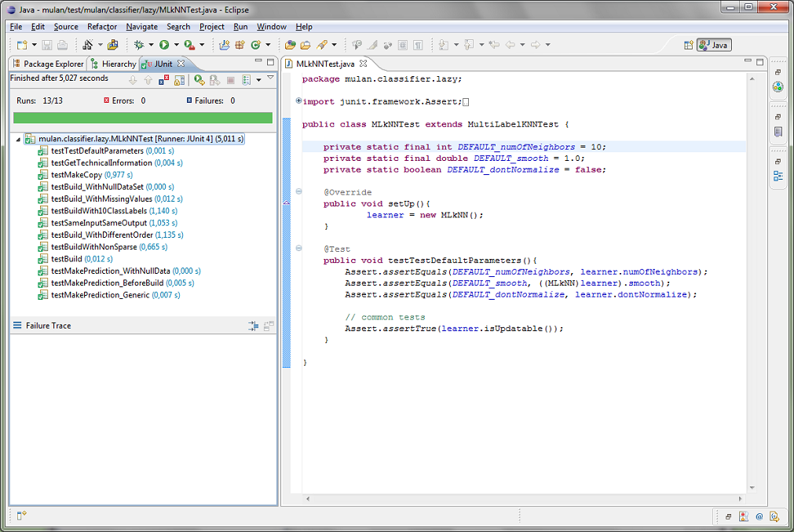Collapse the mulan.classifier.lazy.MLkNNTest tree node
Viewport: 794px width, 532px height.
pyautogui.click(x=18, y=139)
